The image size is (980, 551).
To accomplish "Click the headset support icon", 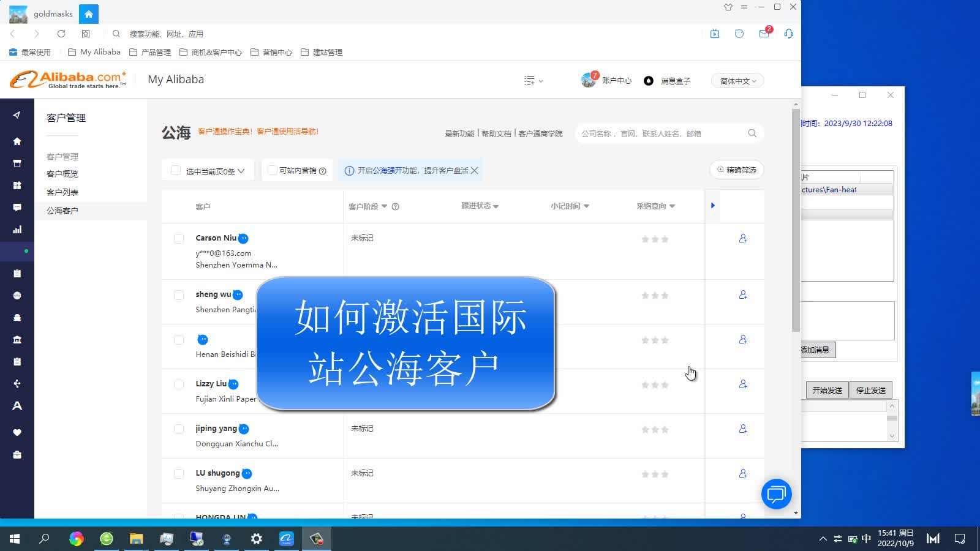I will click(x=789, y=34).
